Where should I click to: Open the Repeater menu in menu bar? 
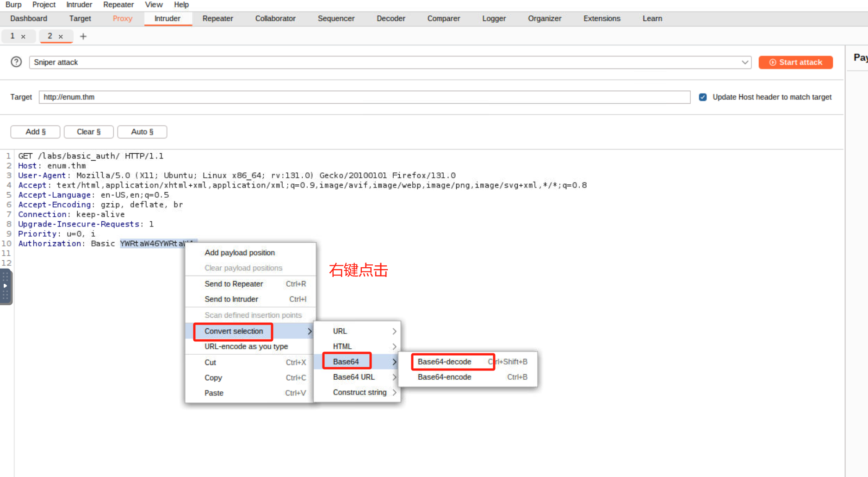tap(118, 5)
